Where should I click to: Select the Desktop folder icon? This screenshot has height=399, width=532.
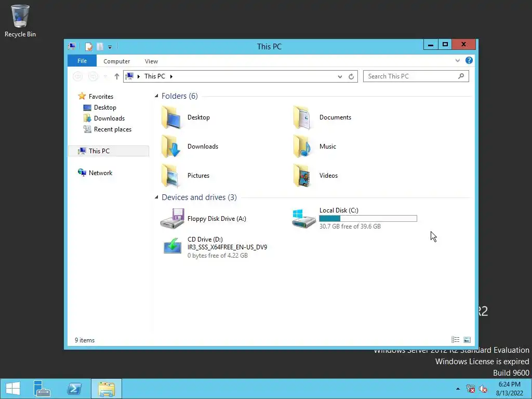pyautogui.click(x=171, y=117)
